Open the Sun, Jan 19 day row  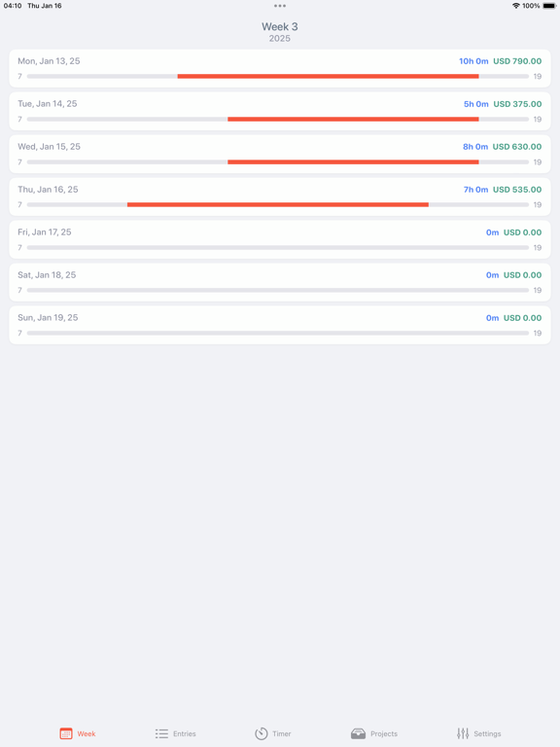point(280,325)
